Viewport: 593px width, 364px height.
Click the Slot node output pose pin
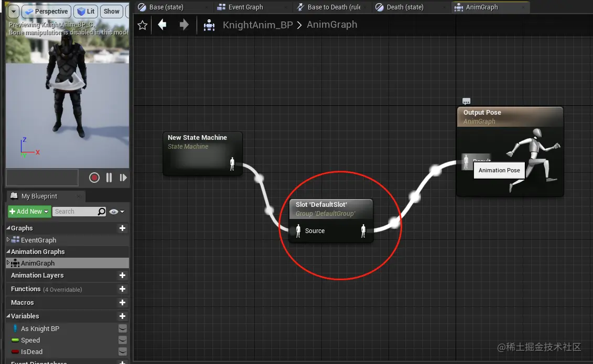(x=363, y=231)
